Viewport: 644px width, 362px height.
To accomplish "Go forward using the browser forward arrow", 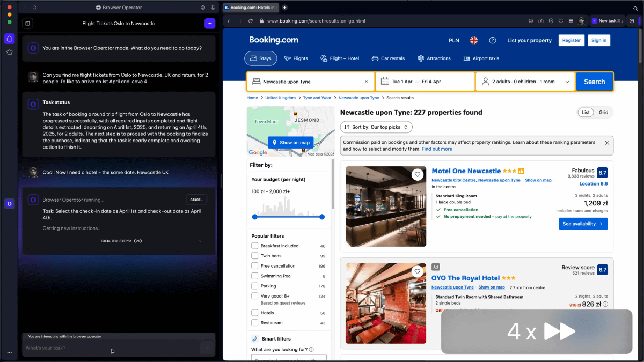I will (x=239, y=21).
